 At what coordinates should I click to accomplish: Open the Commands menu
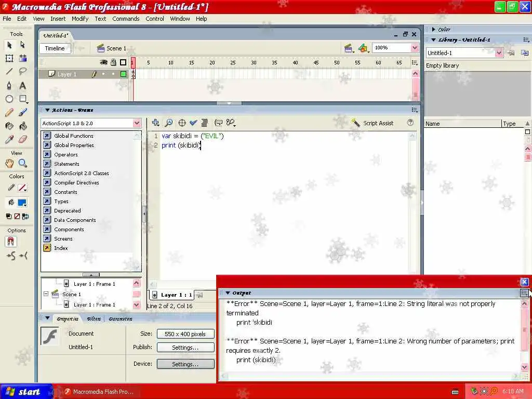[x=126, y=19]
